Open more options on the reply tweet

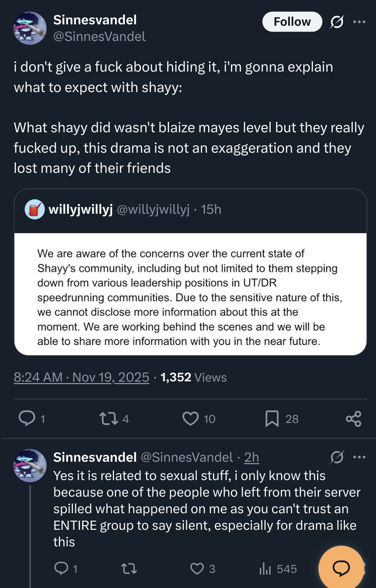point(359,457)
